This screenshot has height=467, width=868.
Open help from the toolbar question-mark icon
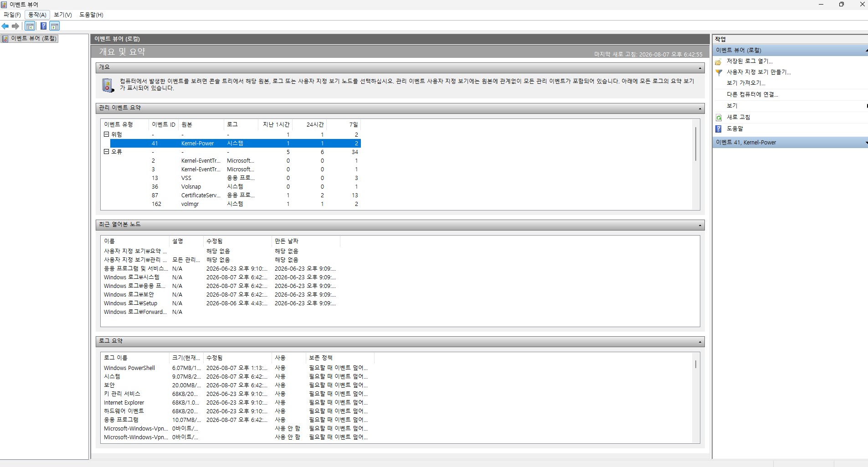tap(43, 26)
